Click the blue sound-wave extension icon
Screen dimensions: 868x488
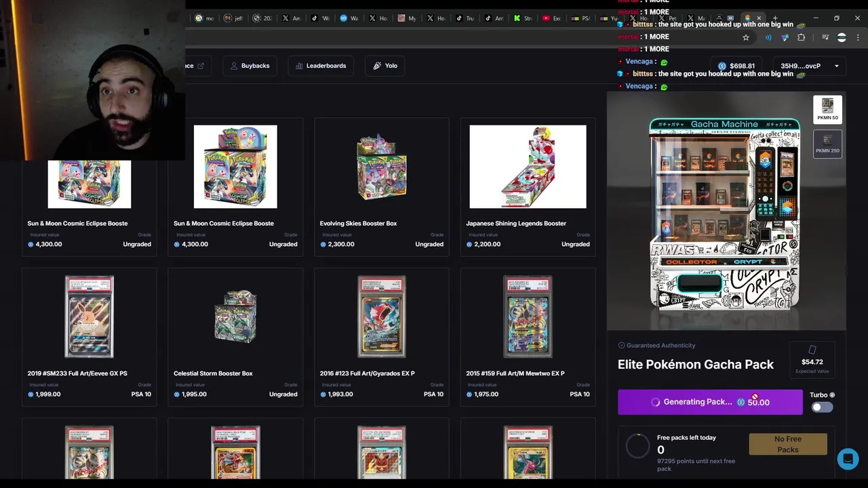click(768, 38)
